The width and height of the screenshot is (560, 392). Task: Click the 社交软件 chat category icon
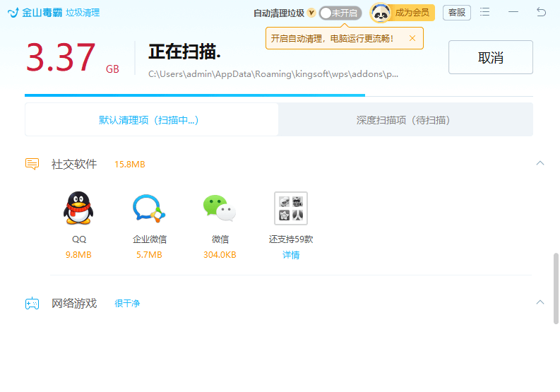click(x=32, y=164)
